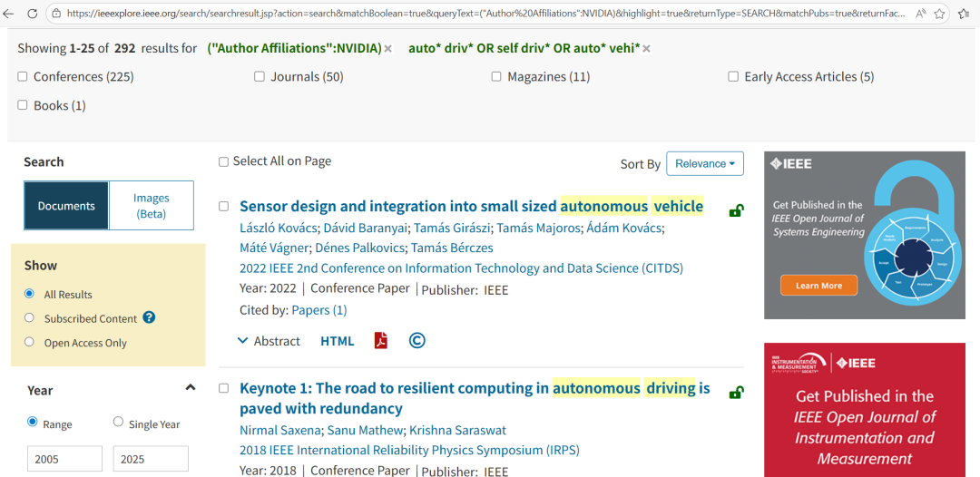
Task: Open author Nirmal Saxena link
Action: pos(279,430)
